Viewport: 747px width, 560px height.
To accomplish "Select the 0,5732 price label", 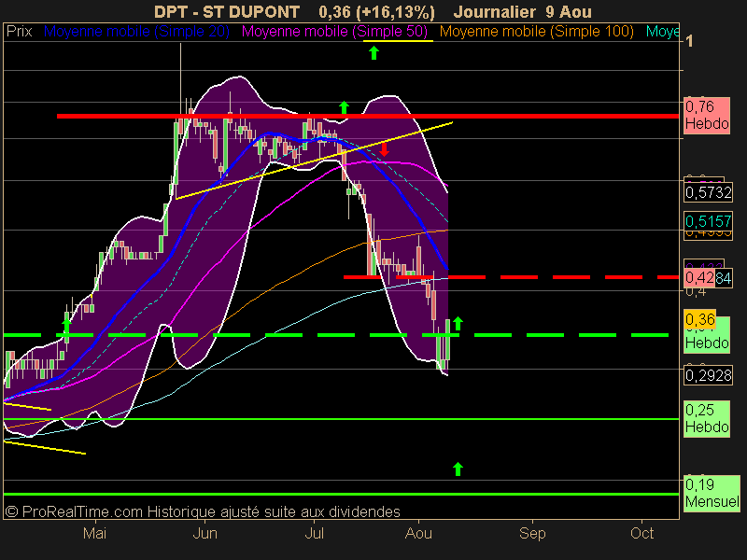I will (x=708, y=192).
